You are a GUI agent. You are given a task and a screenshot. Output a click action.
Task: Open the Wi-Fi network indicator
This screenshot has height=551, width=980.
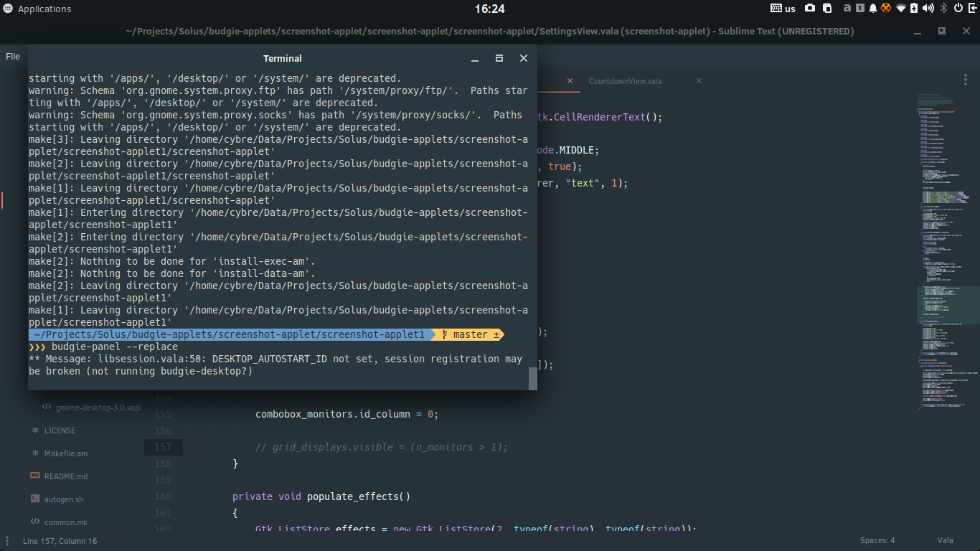coord(901,9)
